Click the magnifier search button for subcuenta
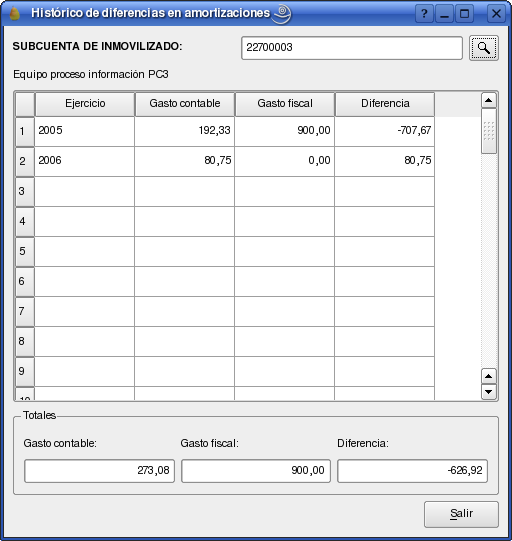Screen dimensions: 512x541 click(x=484, y=48)
